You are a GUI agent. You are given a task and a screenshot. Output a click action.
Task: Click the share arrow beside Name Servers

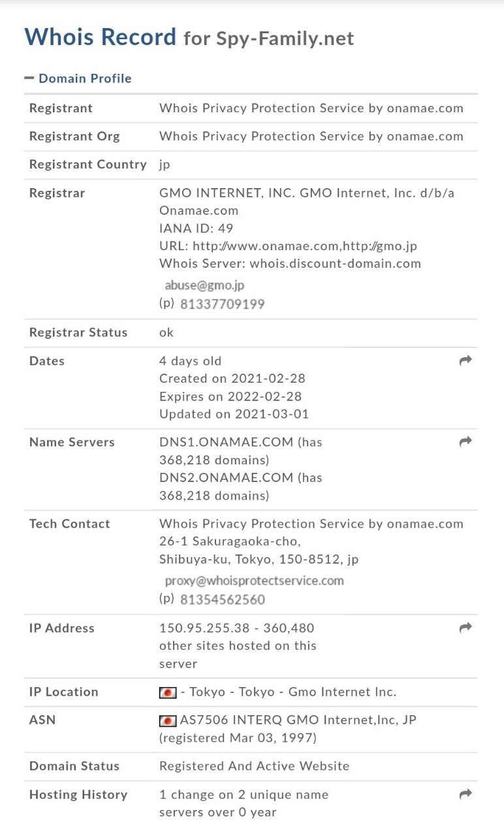[465, 442]
